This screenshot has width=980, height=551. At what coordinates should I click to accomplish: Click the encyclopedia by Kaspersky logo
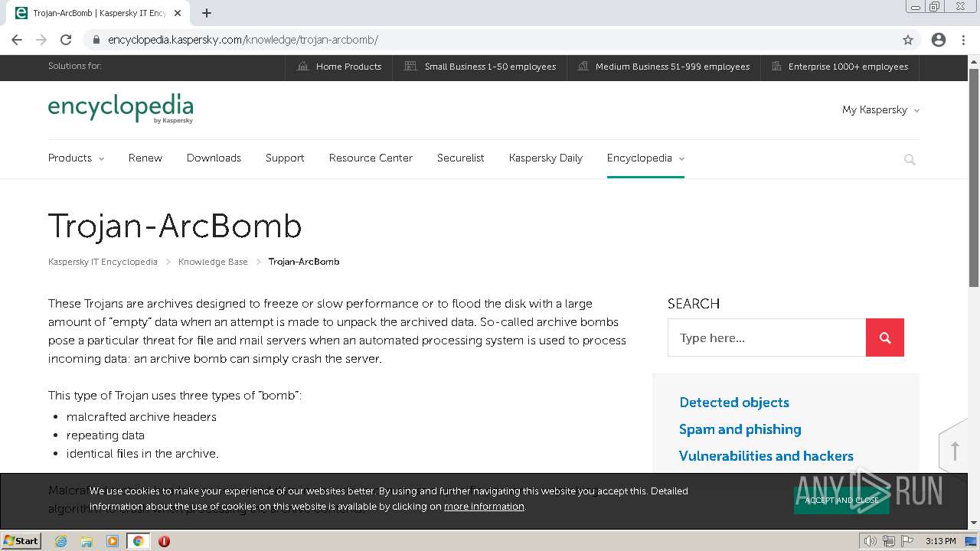point(120,109)
